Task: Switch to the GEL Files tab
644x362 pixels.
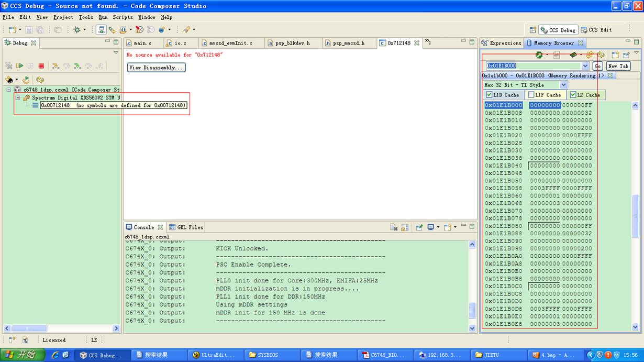Action: tap(186, 227)
